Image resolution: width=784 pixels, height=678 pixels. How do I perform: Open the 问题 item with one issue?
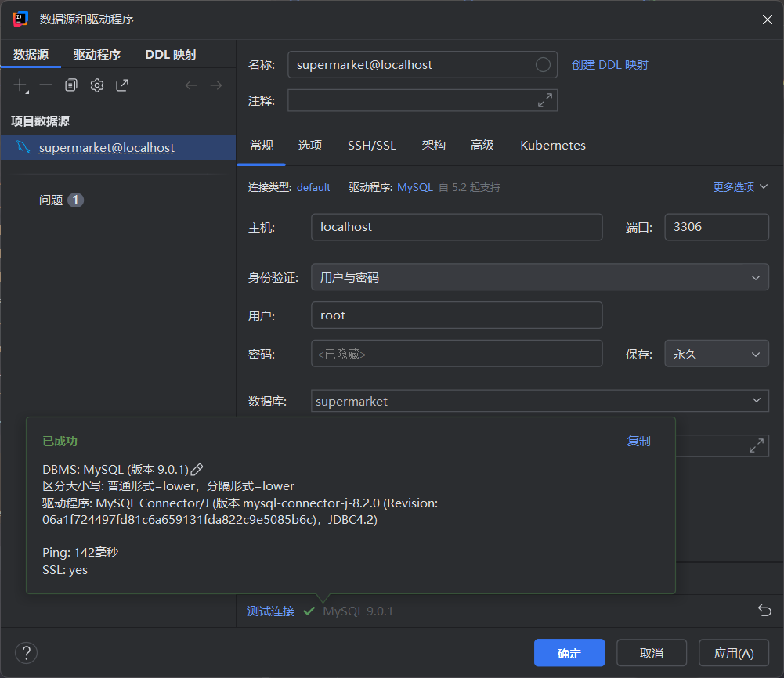[x=61, y=200]
